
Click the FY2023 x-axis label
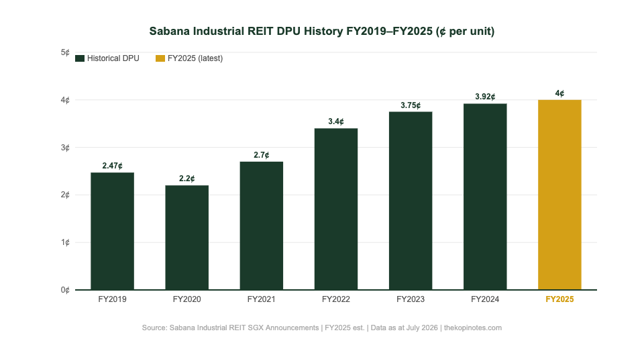point(411,299)
